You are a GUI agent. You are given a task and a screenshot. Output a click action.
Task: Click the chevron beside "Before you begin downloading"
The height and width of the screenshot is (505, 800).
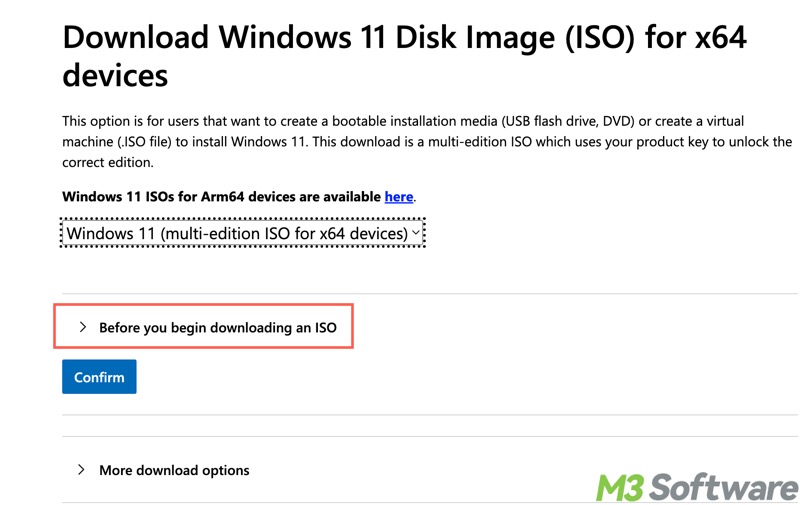point(83,327)
